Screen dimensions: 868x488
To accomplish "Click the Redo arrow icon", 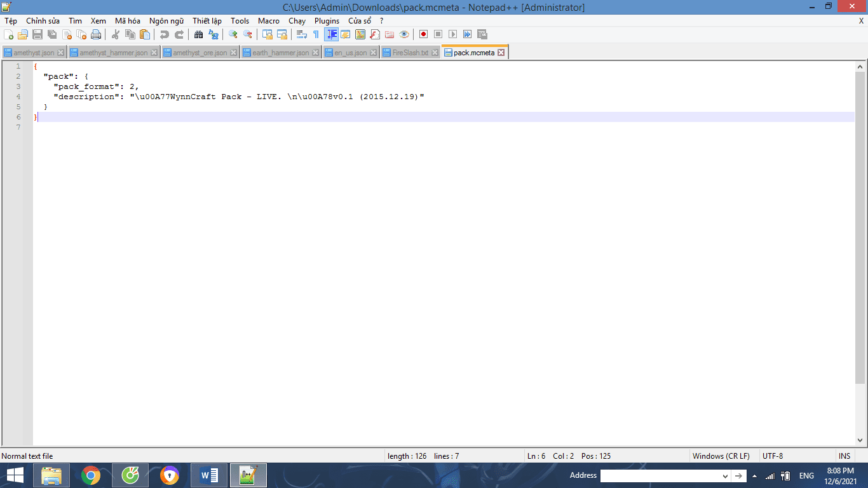I will click(x=179, y=34).
